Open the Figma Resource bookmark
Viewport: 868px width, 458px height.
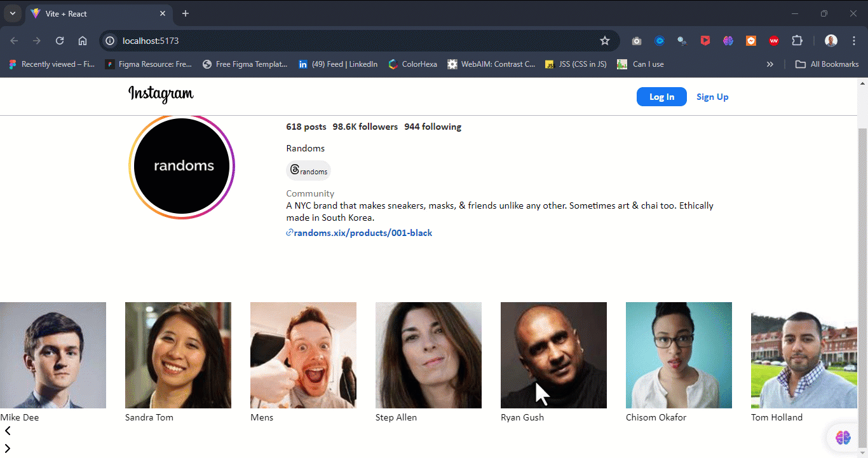pyautogui.click(x=149, y=64)
